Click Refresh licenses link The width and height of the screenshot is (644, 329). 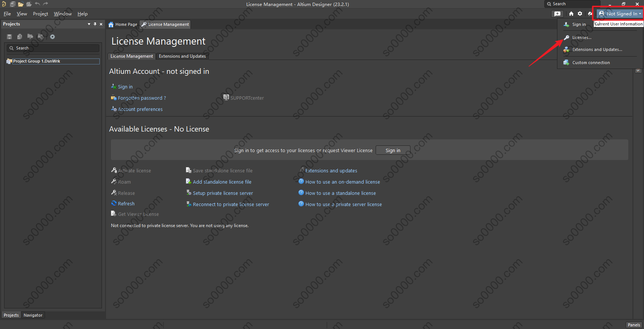click(x=126, y=203)
